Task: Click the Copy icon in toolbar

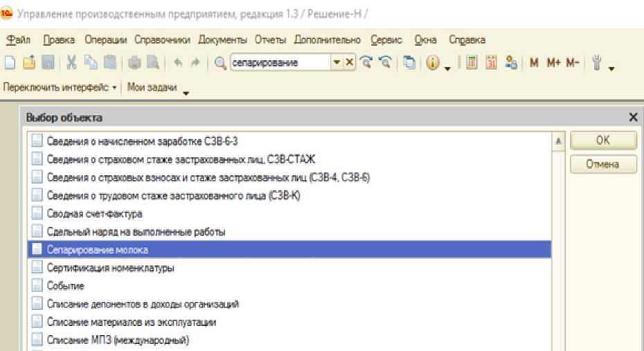Action: (90, 63)
